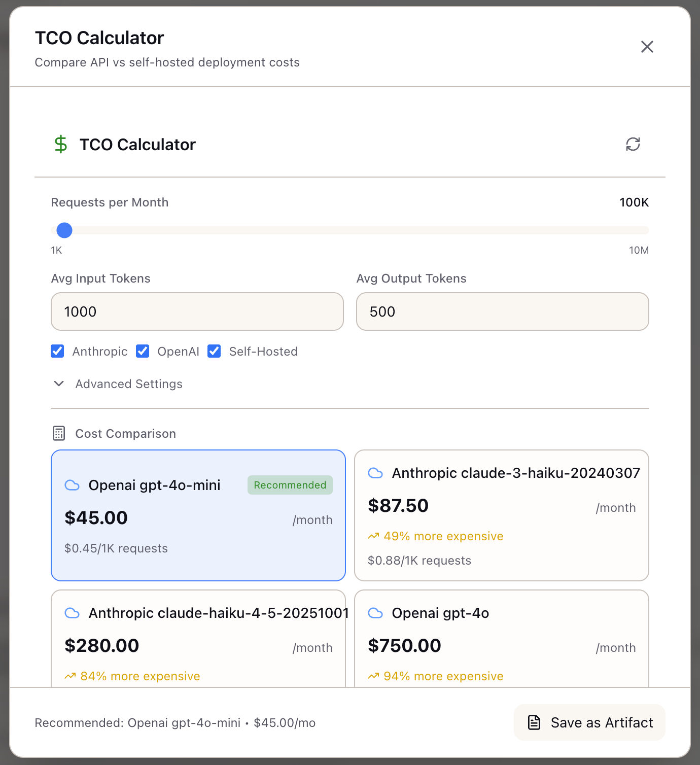This screenshot has height=765, width=700.
Task: Click the refresh icon to reset the calculator
Action: coord(633,145)
